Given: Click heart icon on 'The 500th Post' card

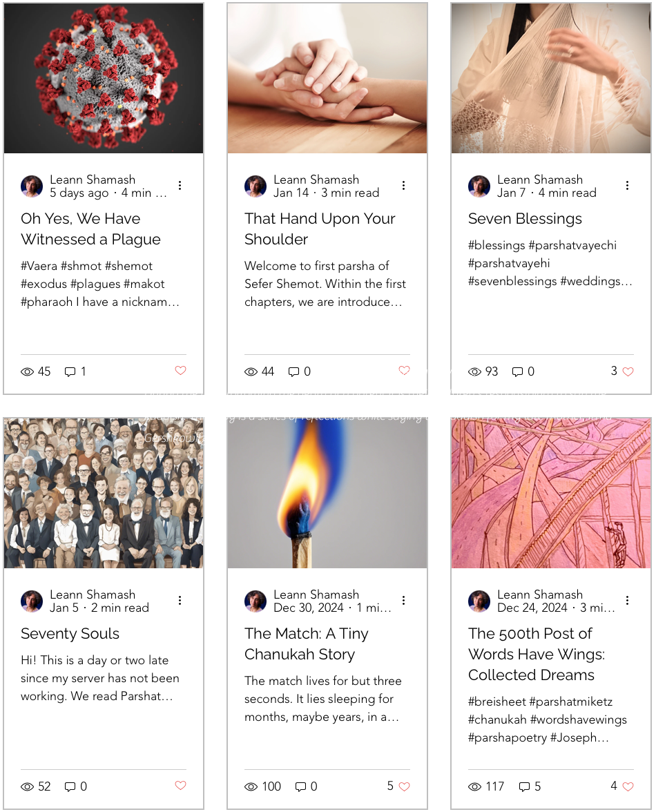Looking at the screenshot, I should coord(628,786).
